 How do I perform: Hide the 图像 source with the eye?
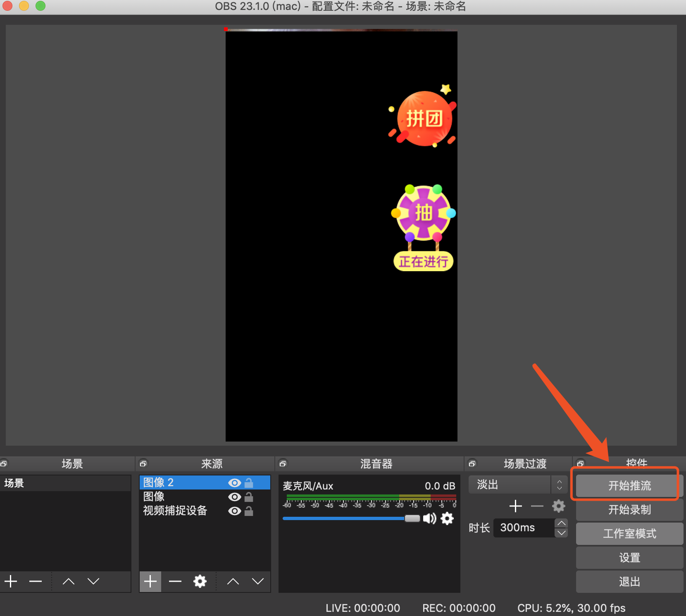(x=234, y=497)
